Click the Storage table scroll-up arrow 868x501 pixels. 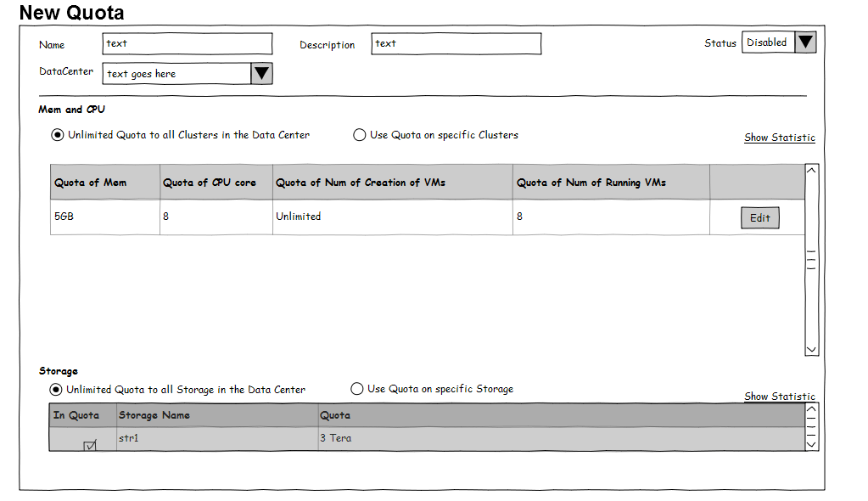click(x=811, y=410)
